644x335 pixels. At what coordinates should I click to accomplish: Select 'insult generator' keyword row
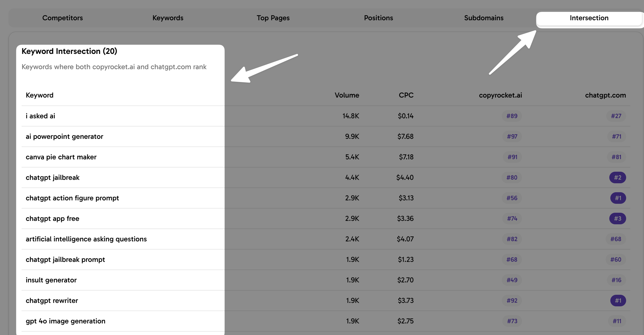51,280
